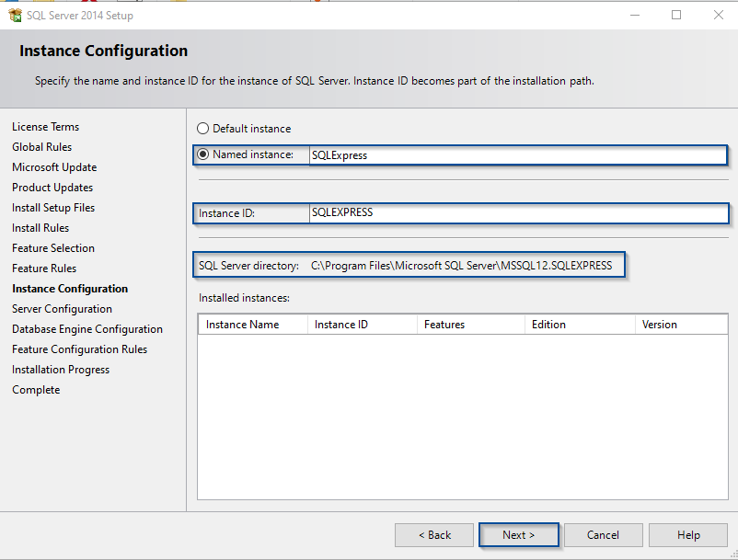Select the Default instance radio button
Image resolution: width=738 pixels, height=560 pixels.
[x=203, y=129]
